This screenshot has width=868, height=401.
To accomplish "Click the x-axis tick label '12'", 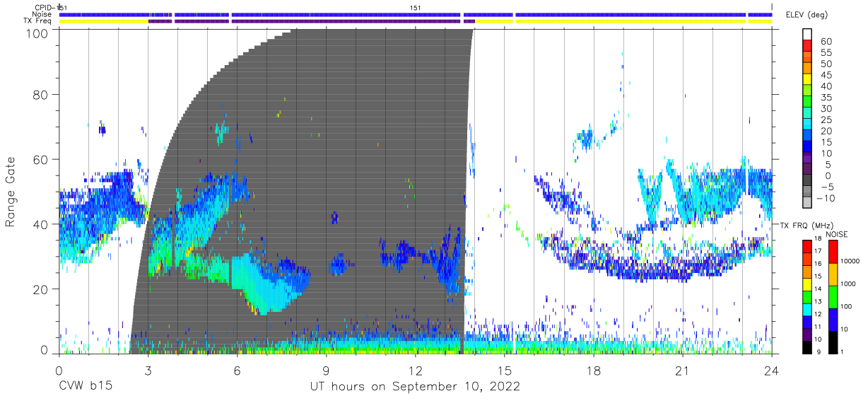I will tap(416, 370).
